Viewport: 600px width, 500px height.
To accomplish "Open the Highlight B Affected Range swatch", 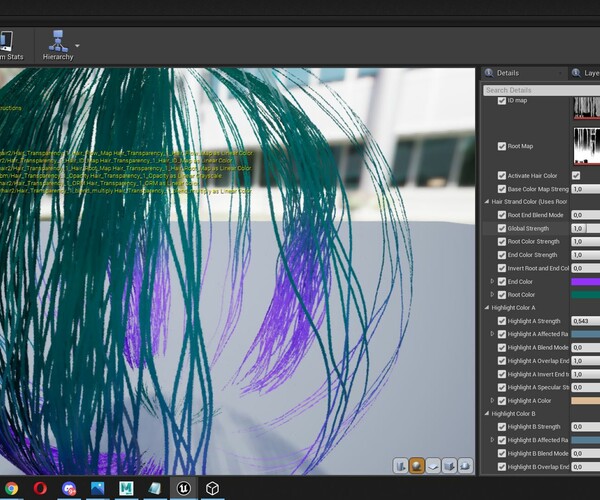I will pyautogui.click(x=585, y=440).
